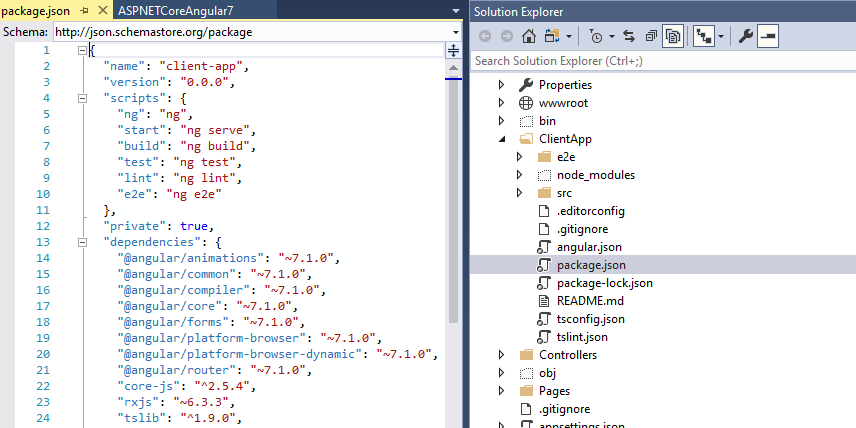Expand the src folder
The image size is (856, 428).
coord(520,193)
